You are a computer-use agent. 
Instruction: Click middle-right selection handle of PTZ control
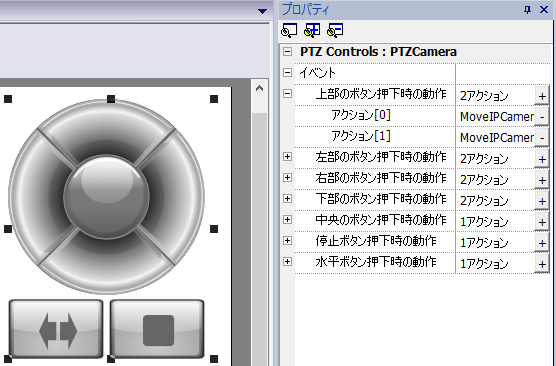coord(214,229)
